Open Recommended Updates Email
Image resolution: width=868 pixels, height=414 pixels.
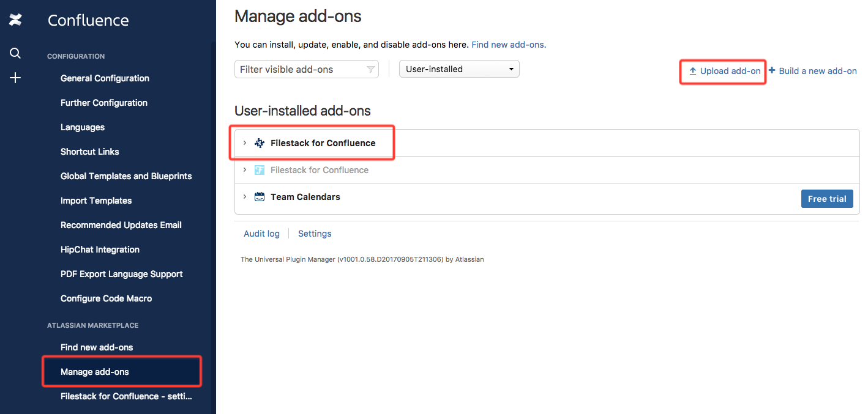click(121, 225)
